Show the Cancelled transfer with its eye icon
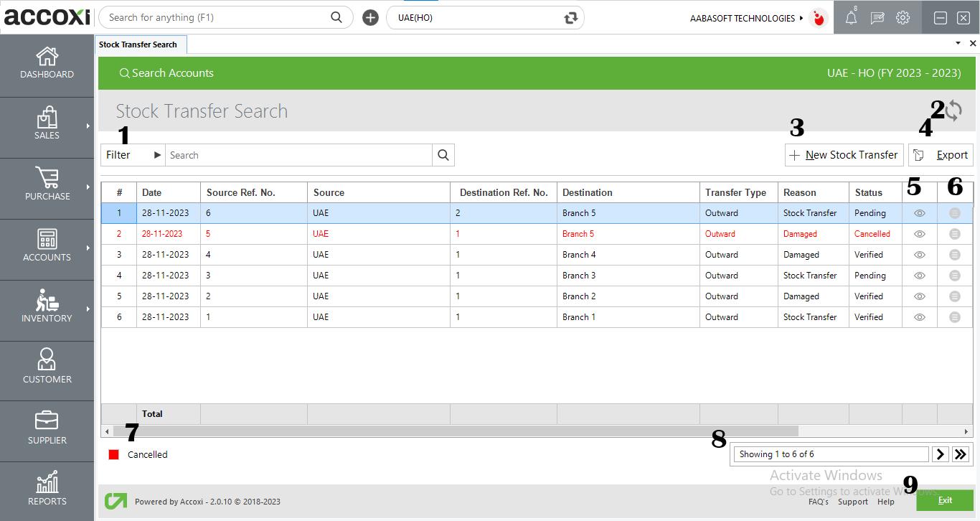980x521 pixels. pos(919,233)
